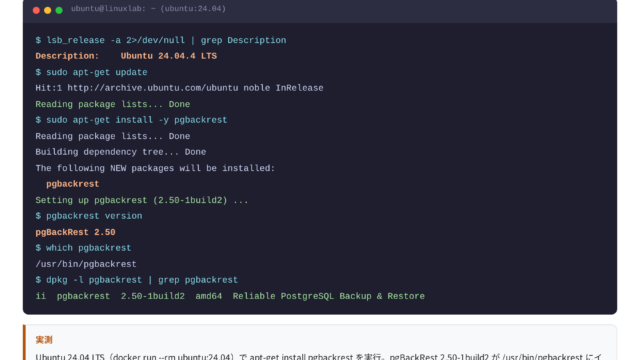
Task: Click the 'Hit:1 http://archive.ubuntu.com/ubuntu noble InRelease' line
Action: click(179, 88)
